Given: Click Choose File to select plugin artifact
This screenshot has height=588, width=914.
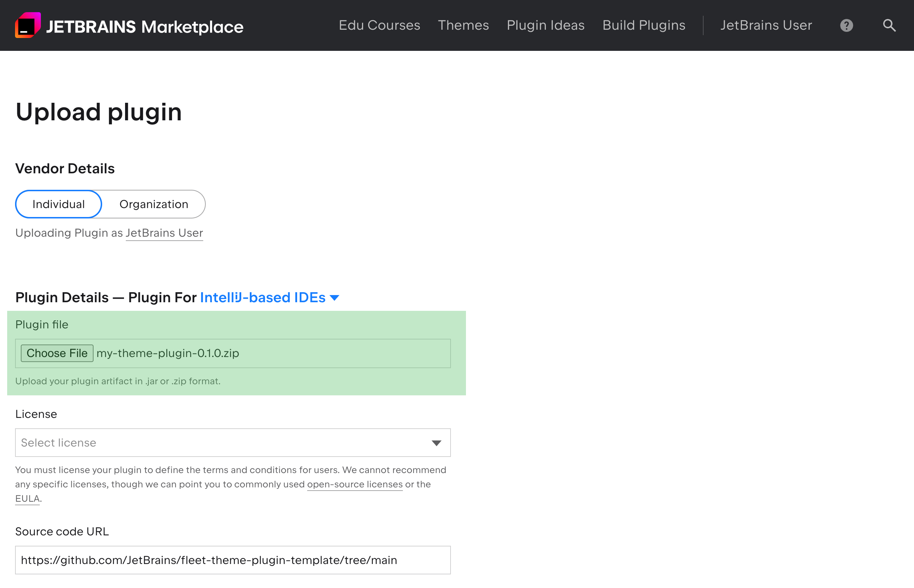Looking at the screenshot, I should (57, 353).
